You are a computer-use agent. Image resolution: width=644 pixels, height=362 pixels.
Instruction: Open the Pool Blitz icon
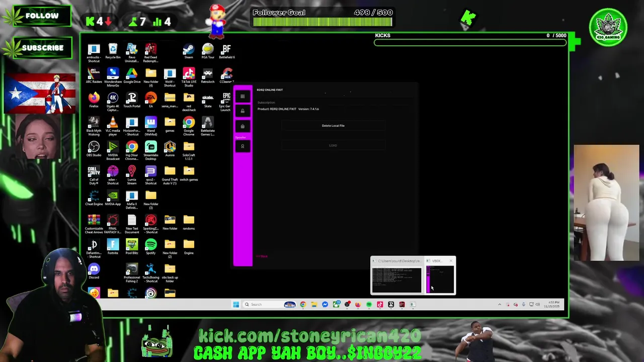point(132,247)
